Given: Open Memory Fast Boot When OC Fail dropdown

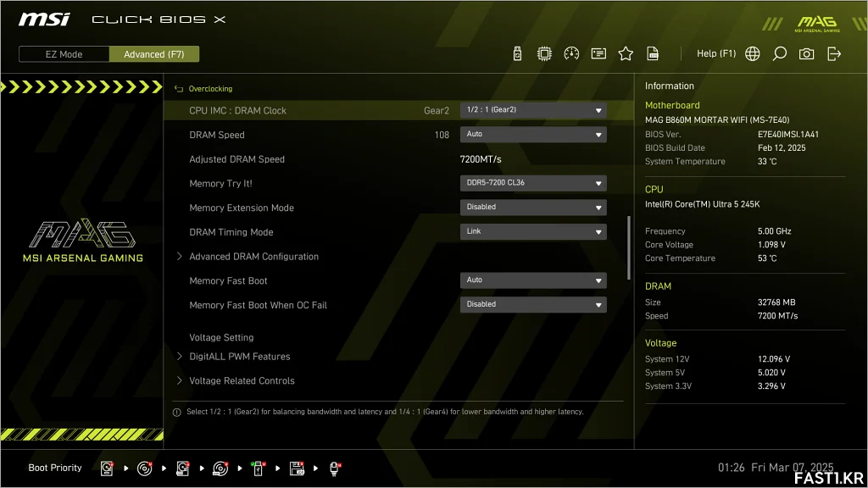Looking at the screenshot, I should (533, 305).
